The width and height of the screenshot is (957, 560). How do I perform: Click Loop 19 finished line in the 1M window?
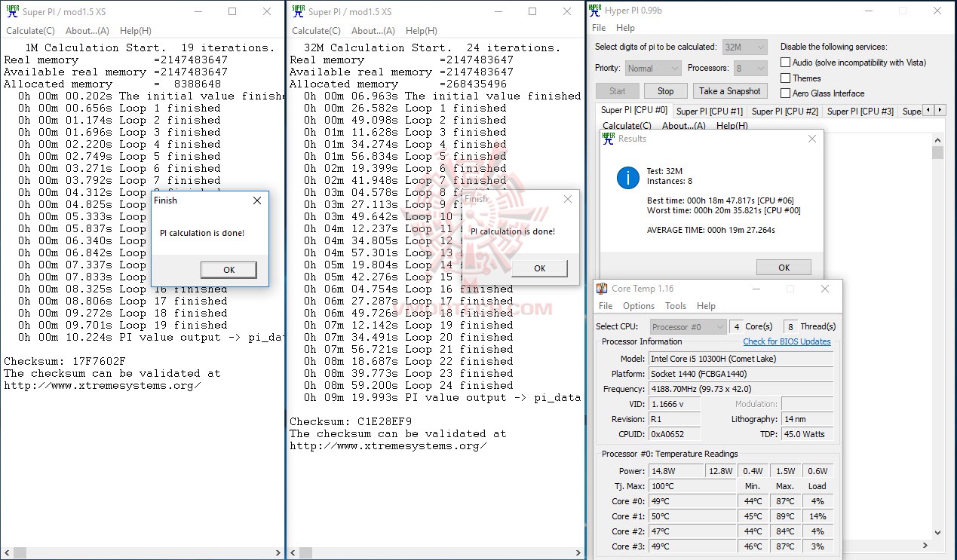[123, 325]
